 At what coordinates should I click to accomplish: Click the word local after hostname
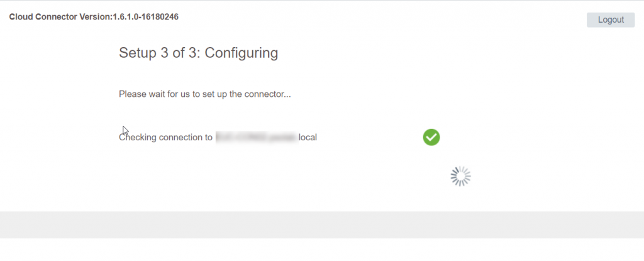pyautogui.click(x=308, y=137)
